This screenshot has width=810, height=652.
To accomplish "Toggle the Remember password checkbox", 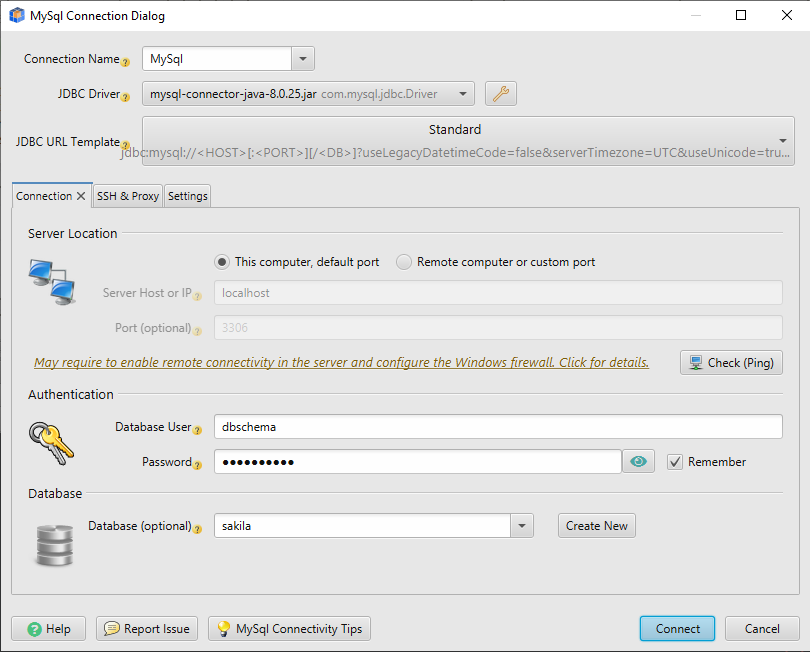I will click(675, 462).
